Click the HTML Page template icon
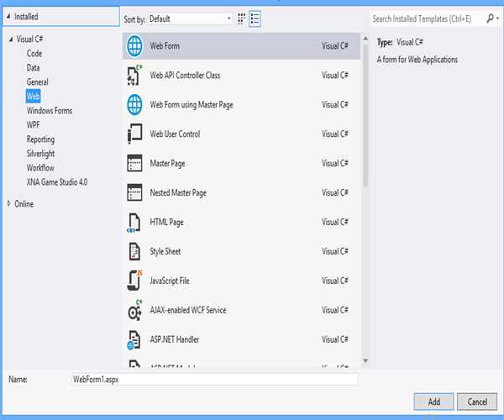This screenshot has width=504, height=420. coord(134,223)
